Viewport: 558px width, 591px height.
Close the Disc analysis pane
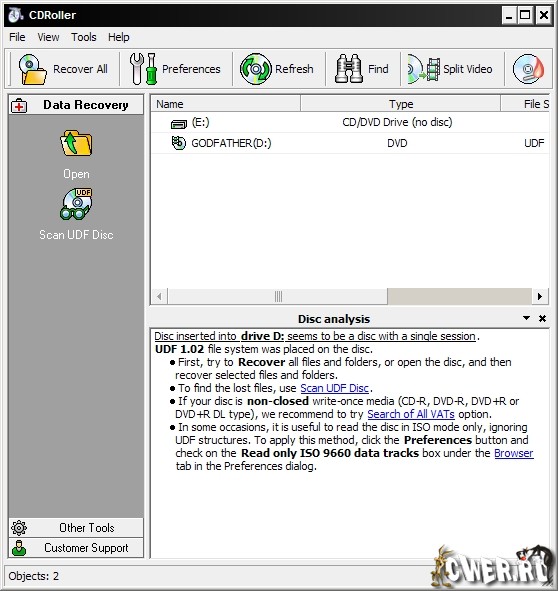tap(543, 319)
